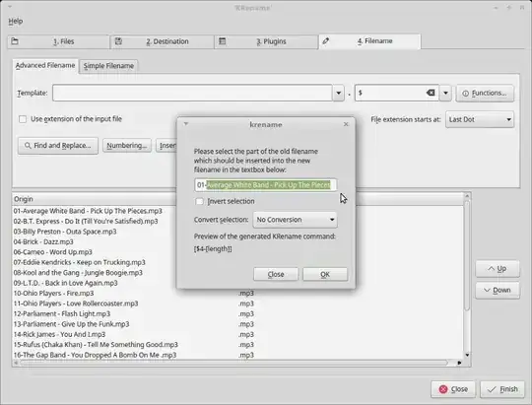Image resolution: width=532 pixels, height=405 pixels.
Task: Open the krename dialog window menu arrow
Action: click(186, 124)
